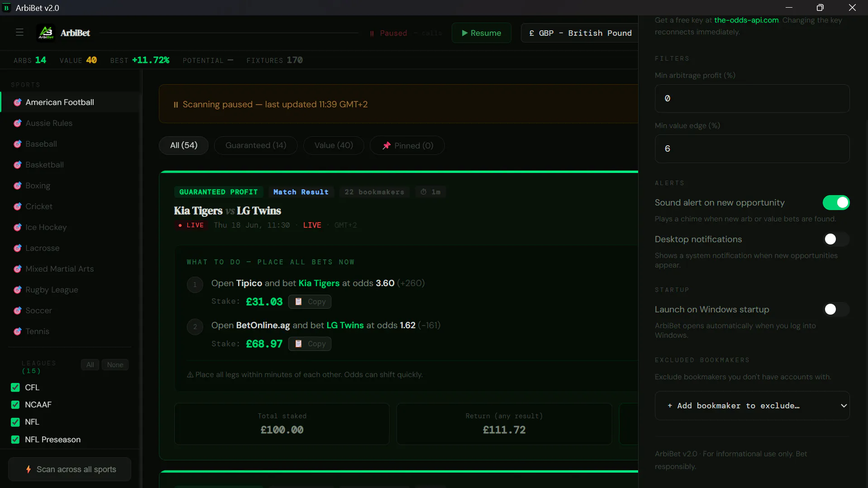Select Baseball in sports list

[70, 144]
